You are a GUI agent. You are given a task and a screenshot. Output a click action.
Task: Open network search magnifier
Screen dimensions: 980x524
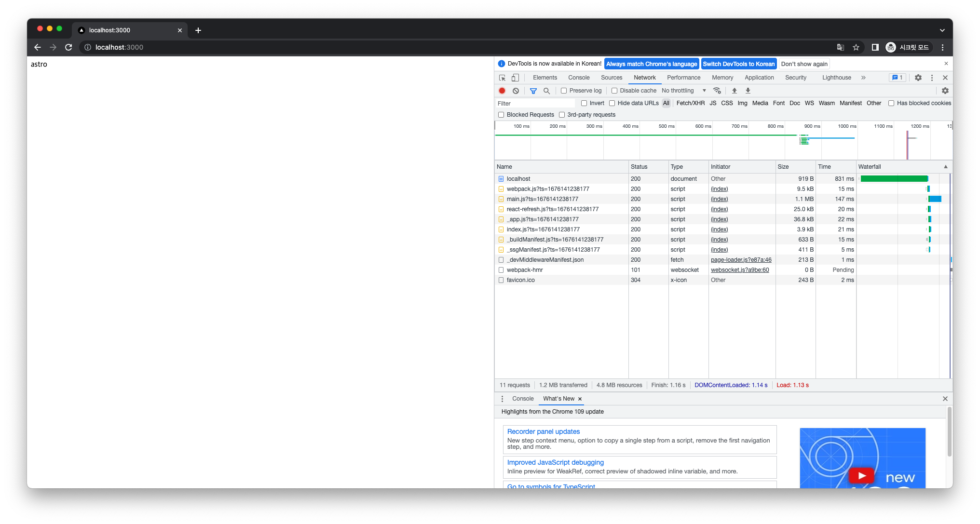coord(546,91)
